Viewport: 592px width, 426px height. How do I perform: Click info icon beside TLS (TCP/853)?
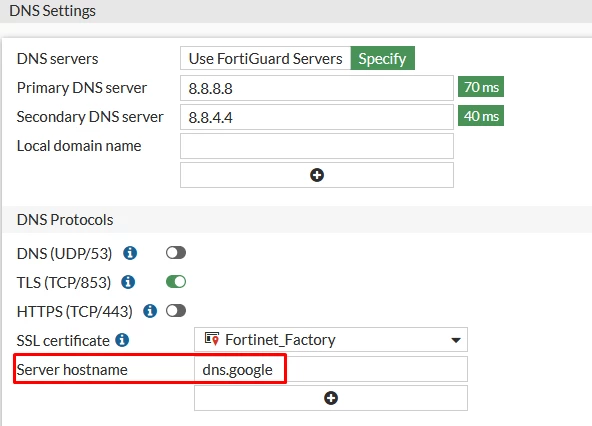[x=128, y=282]
